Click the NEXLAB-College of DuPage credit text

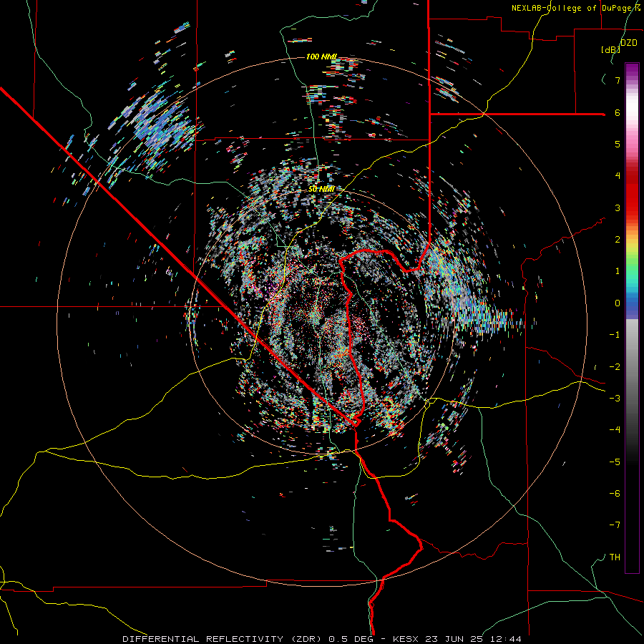576,8
